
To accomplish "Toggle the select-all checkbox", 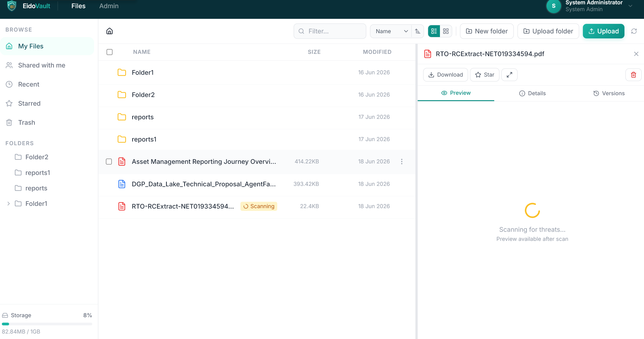I will point(109,52).
